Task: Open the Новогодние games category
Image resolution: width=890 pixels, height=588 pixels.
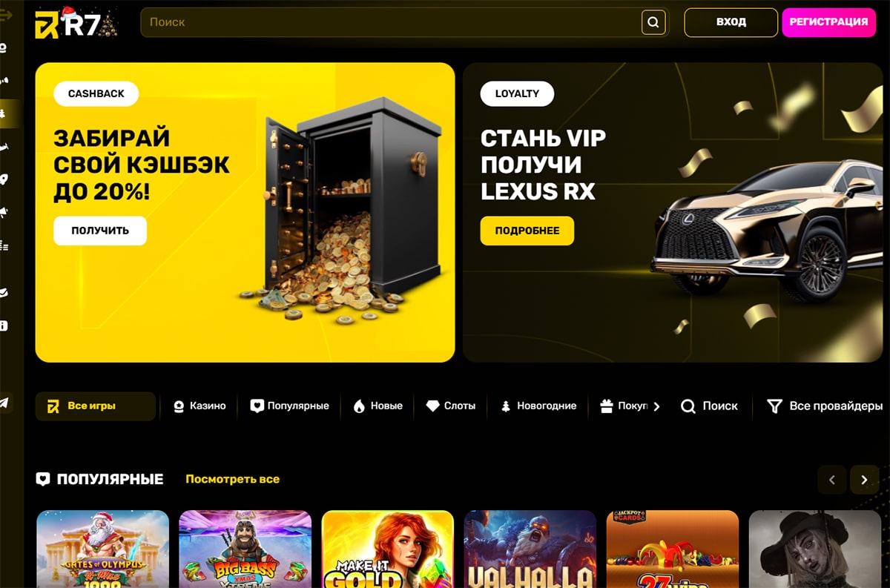Action: (x=538, y=406)
